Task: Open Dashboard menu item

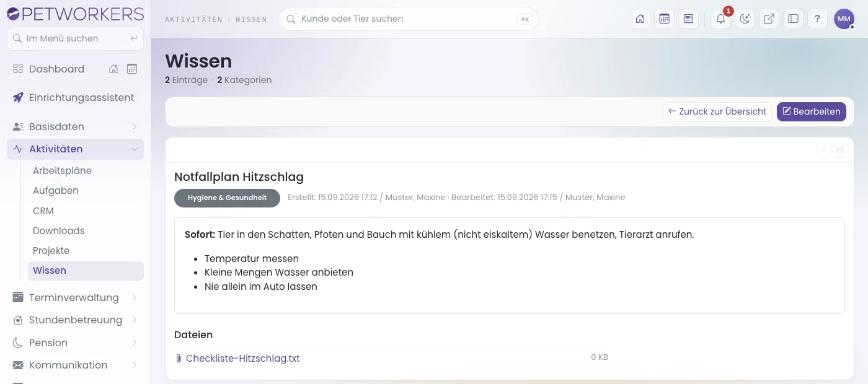Action: coord(56,69)
